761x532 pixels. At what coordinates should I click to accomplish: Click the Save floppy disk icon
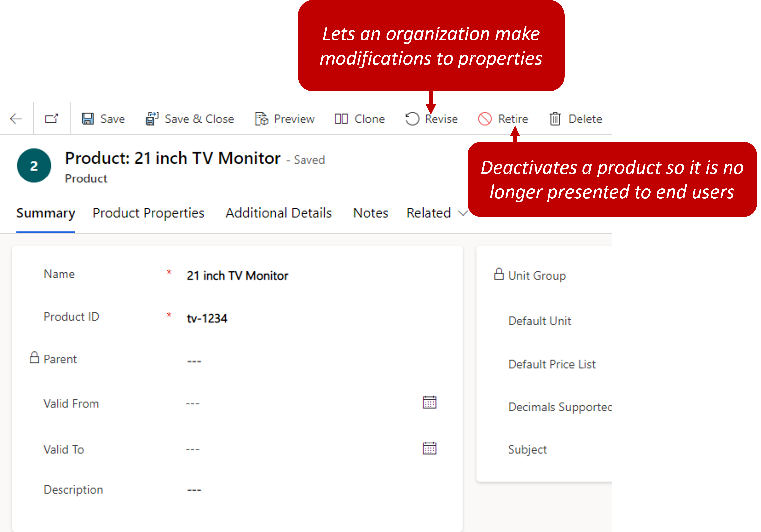[88, 119]
